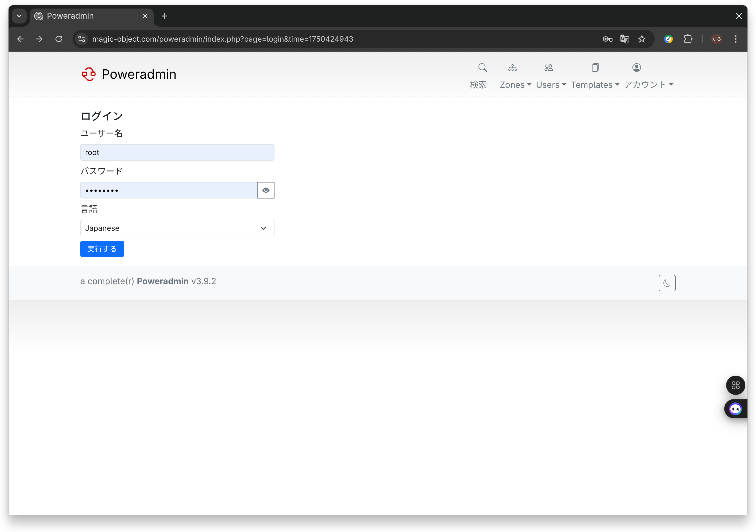The image size is (756, 532).
Task: Click the floating four-circles widget button
Action: tap(735, 385)
